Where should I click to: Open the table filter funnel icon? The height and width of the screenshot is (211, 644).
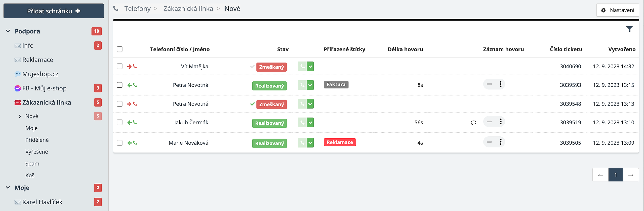[x=629, y=29]
